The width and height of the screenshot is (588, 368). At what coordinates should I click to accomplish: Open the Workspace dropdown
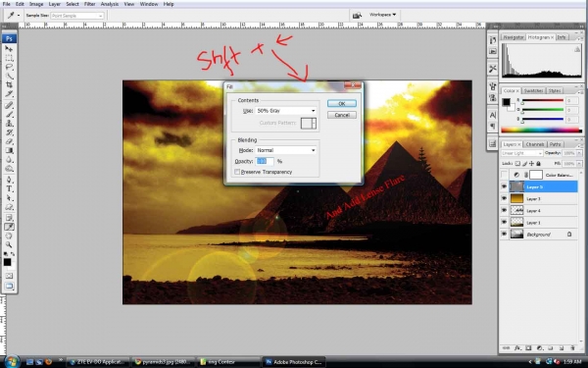click(x=382, y=15)
